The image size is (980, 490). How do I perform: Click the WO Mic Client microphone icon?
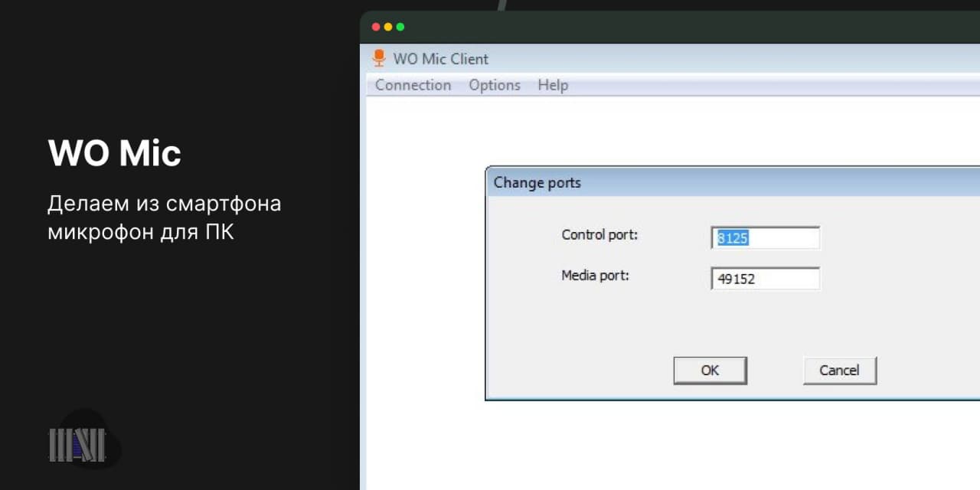(378, 58)
